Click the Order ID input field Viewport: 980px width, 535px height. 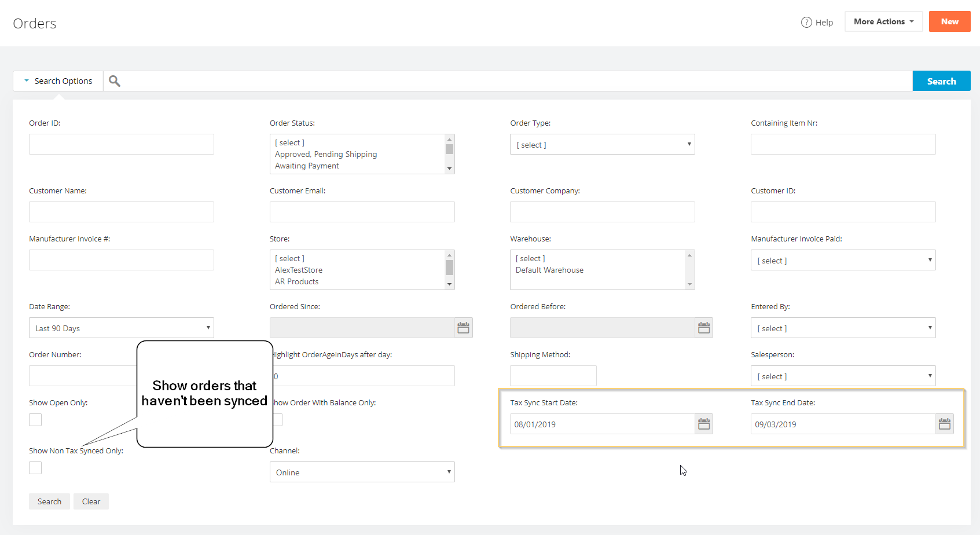coord(122,144)
